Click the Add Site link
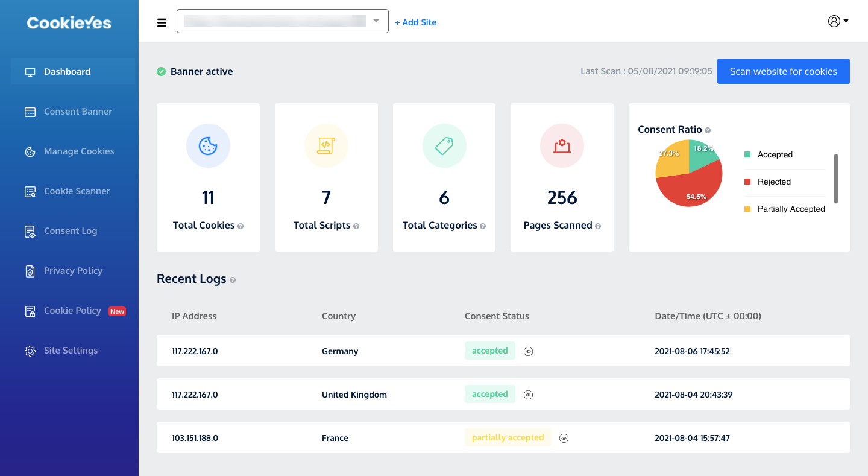The width and height of the screenshot is (868, 476). click(x=415, y=22)
